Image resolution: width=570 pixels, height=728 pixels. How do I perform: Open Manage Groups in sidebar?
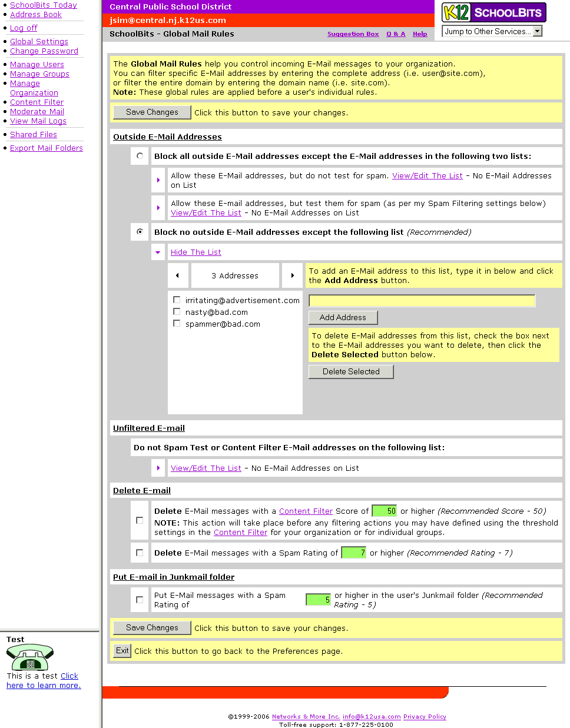pos(39,74)
